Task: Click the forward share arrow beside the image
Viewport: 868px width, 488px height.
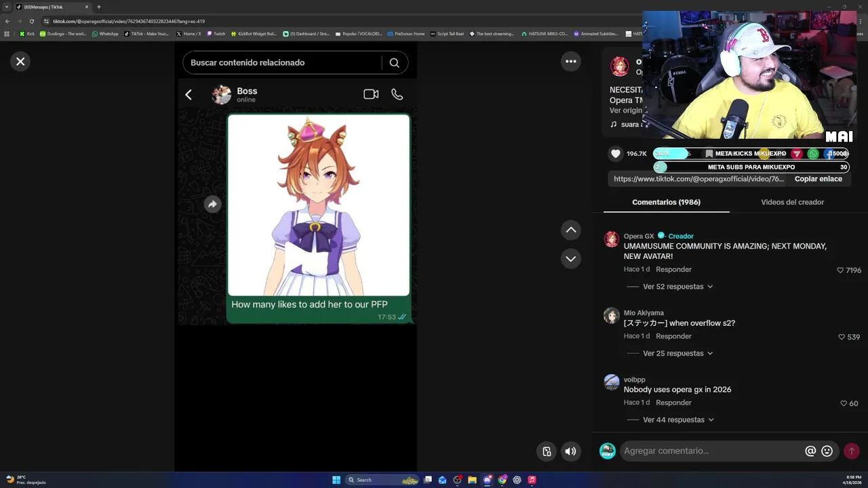Action: click(212, 204)
